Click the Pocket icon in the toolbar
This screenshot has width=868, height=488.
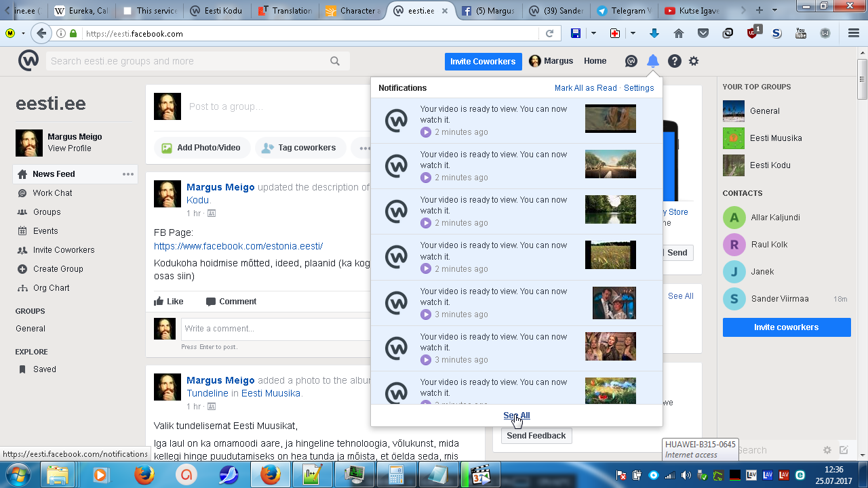pyautogui.click(x=703, y=33)
